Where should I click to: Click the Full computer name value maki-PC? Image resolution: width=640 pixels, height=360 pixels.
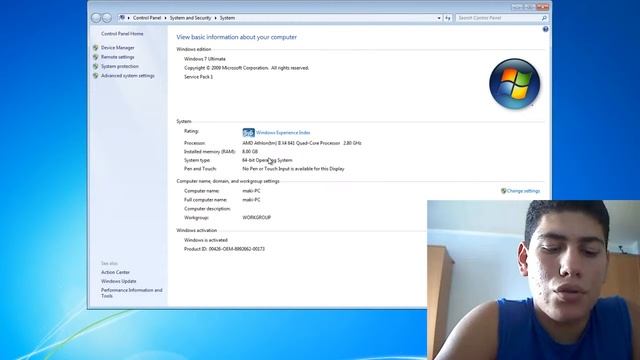[251, 200]
